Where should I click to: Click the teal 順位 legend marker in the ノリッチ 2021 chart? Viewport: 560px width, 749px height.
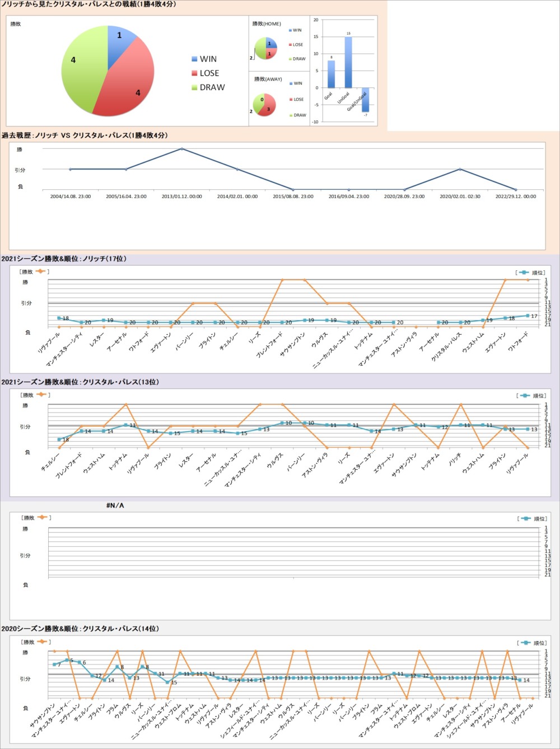click(524, 273)
